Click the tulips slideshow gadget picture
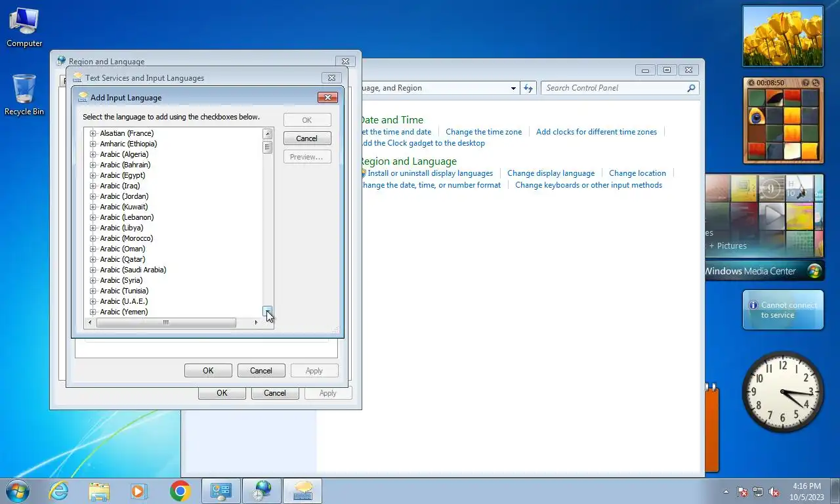The width and height of the screenshot is (840, 504). (783, 36)
